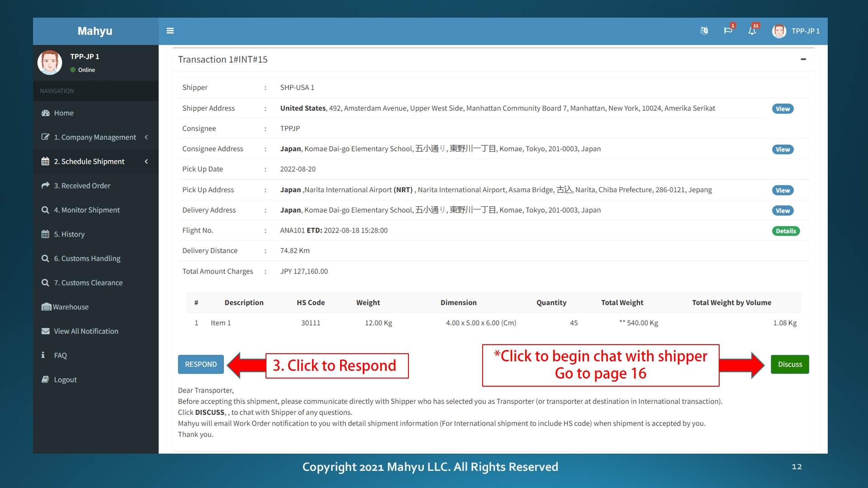Image resolution: width=868 pixels, height=488 pixels.
Task: Click the ANA101 flight number text
Action: tap(292, 230)
